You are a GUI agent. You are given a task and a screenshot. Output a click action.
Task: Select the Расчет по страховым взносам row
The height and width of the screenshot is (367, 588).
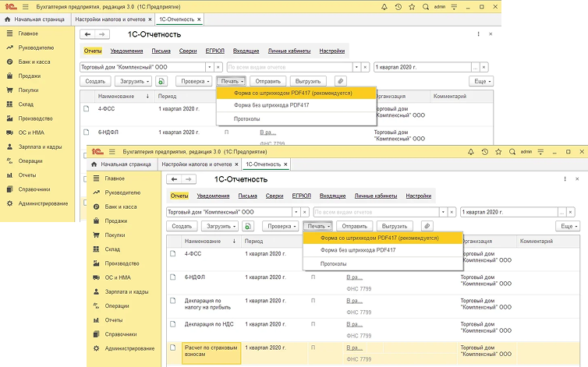211,349
